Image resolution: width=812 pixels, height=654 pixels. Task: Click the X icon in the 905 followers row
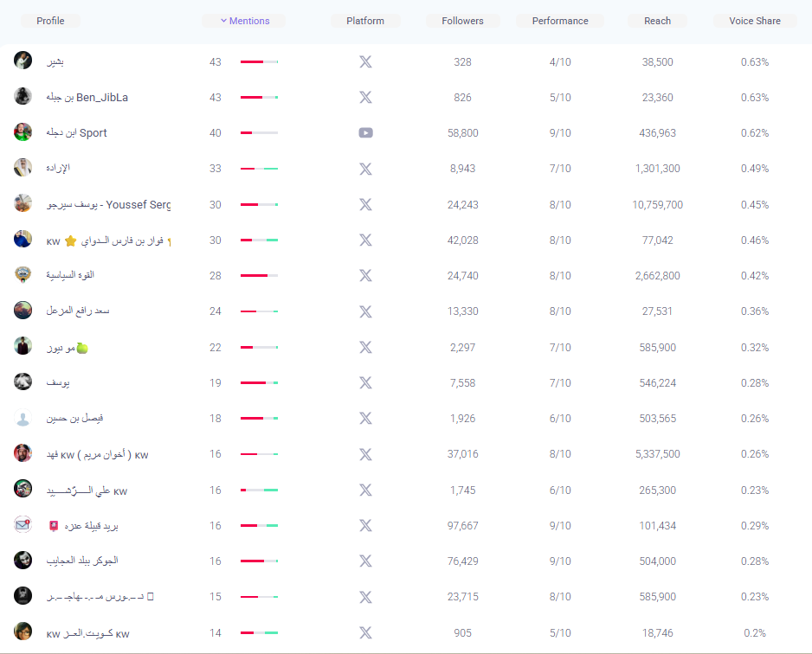tap(365, 632)
